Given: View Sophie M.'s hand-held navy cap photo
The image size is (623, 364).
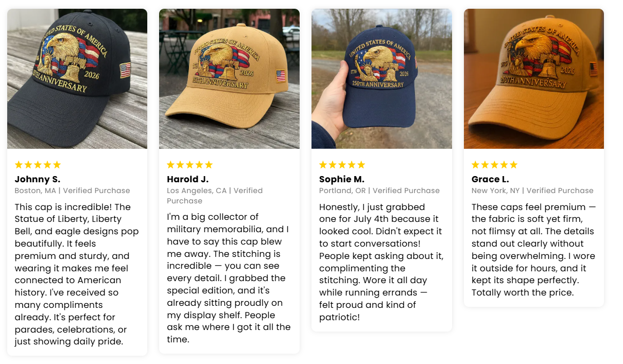Looking at the screenshot, I should click(382, 79).
